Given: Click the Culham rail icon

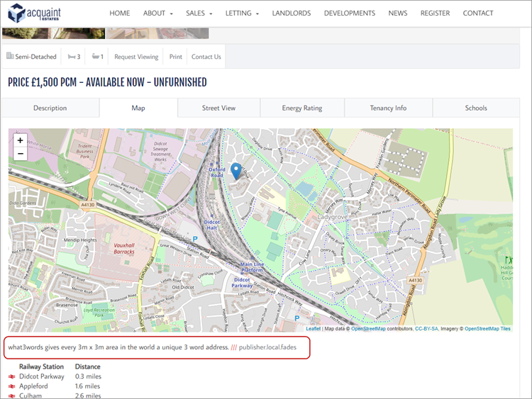Looking at the screenshot, I should pos(12,396).
